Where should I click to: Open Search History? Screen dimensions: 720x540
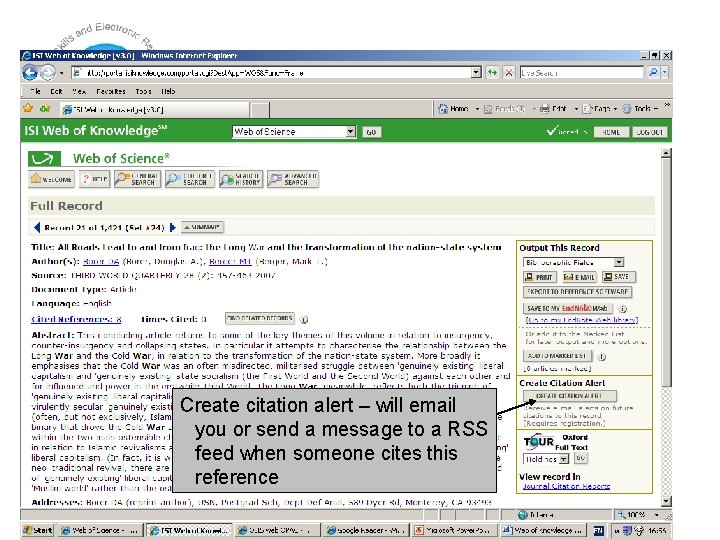click(241, 179)
